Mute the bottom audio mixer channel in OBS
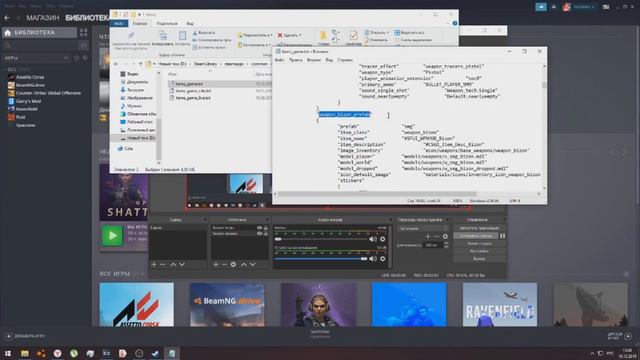This screenshot has width=640, height=360. pyautogui.click(x=373, y=258)
